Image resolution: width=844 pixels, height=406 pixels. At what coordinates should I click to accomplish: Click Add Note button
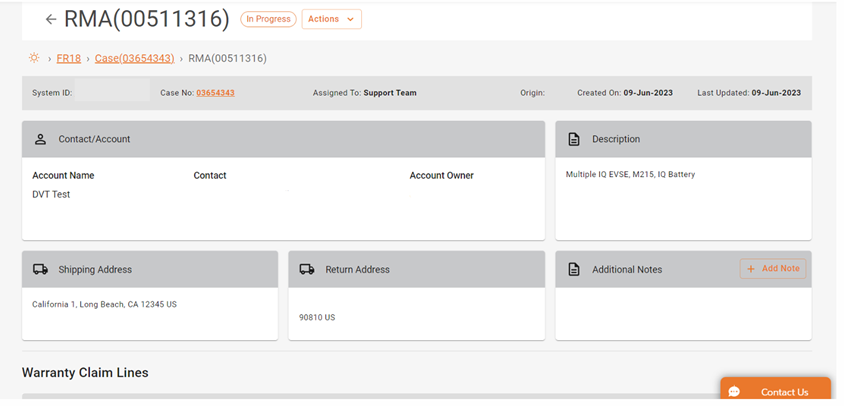pyautogui.click(x=773, y=268)
